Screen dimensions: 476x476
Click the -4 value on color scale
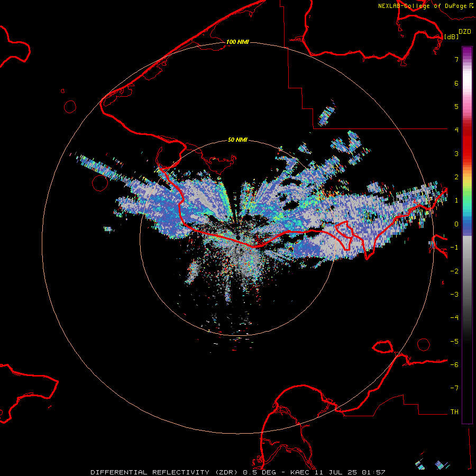(x=454, y=318)
